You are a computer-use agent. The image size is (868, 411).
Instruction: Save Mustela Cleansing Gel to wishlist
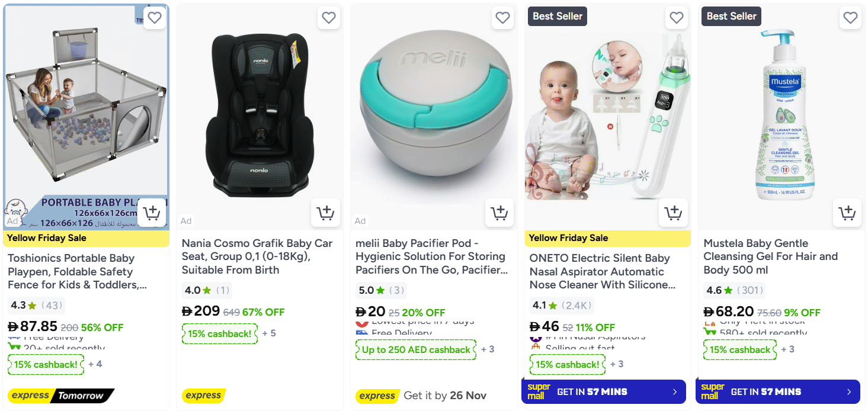pos(850,18)
